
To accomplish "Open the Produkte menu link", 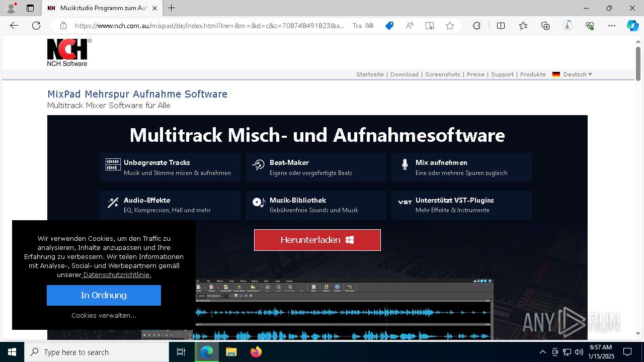I will pos(533,74).
